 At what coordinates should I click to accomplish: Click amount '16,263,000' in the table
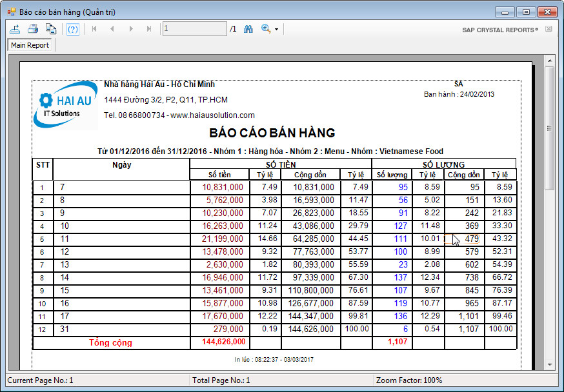[x=223, y=226]
